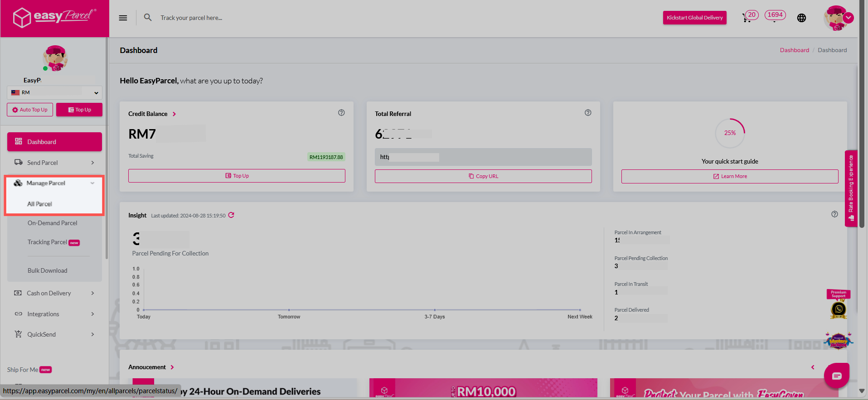Click the Send Parcel truck icon
The width and height of the screenshot is (868, 400).
[x=19, y=162]
